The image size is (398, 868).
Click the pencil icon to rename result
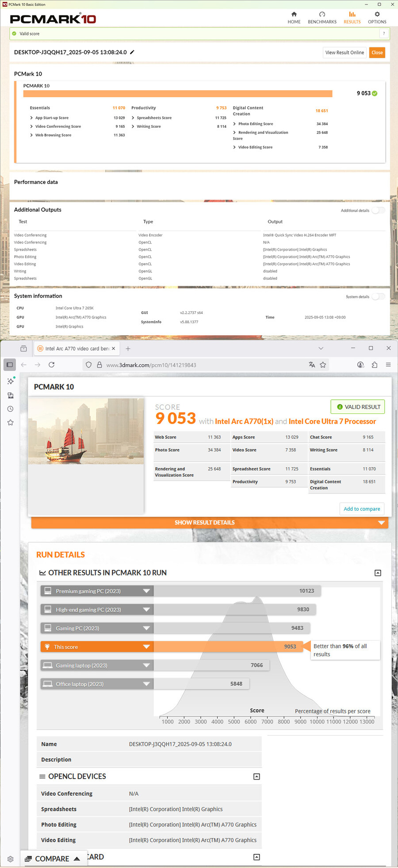[132, 52]
